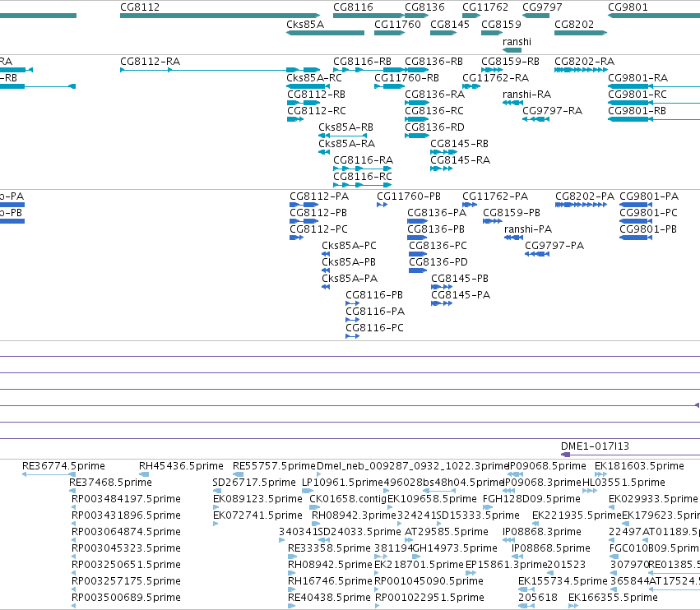Select the CG9801-PA protein feature
This screenshot has height=610, width=700.
[x=636, y=205]
